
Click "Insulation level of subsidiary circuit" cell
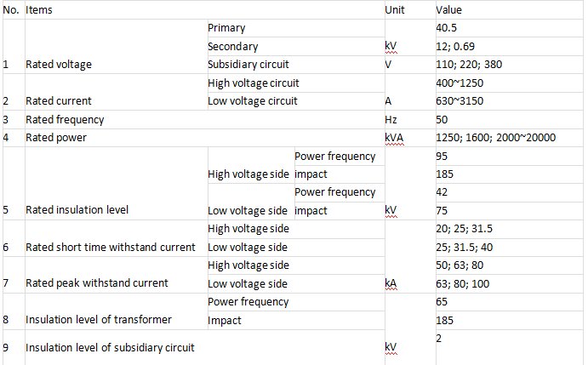(x=110, y=347)
